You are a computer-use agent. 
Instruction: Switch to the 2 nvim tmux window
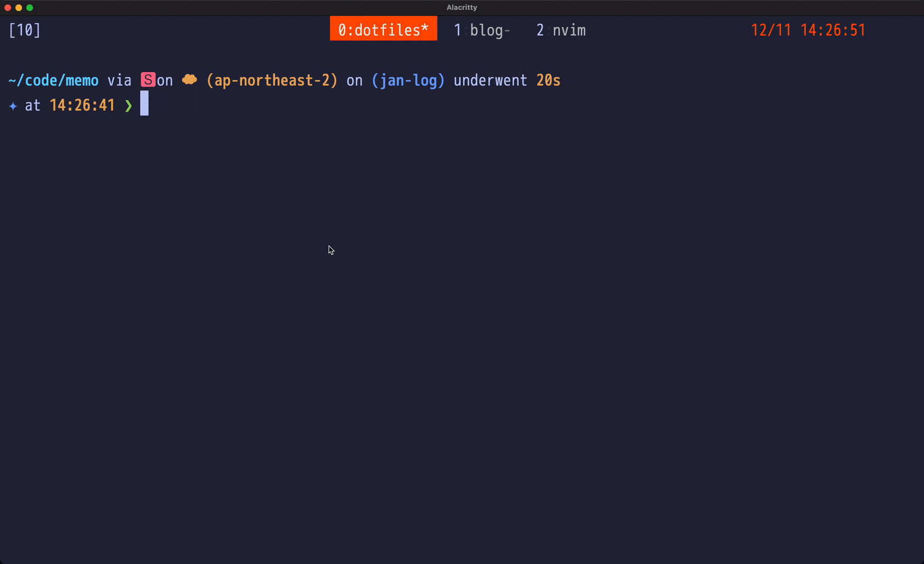coord(561,30)
